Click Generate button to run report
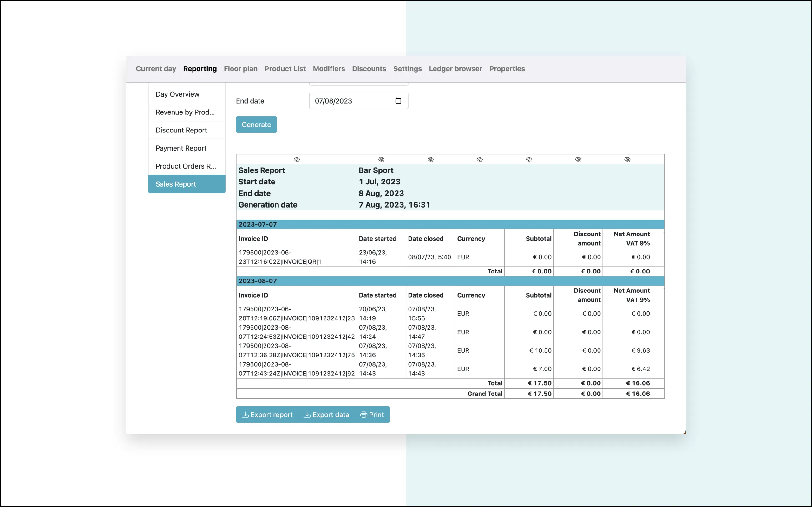This screenshot has width=812, height=507. point(256,125)
